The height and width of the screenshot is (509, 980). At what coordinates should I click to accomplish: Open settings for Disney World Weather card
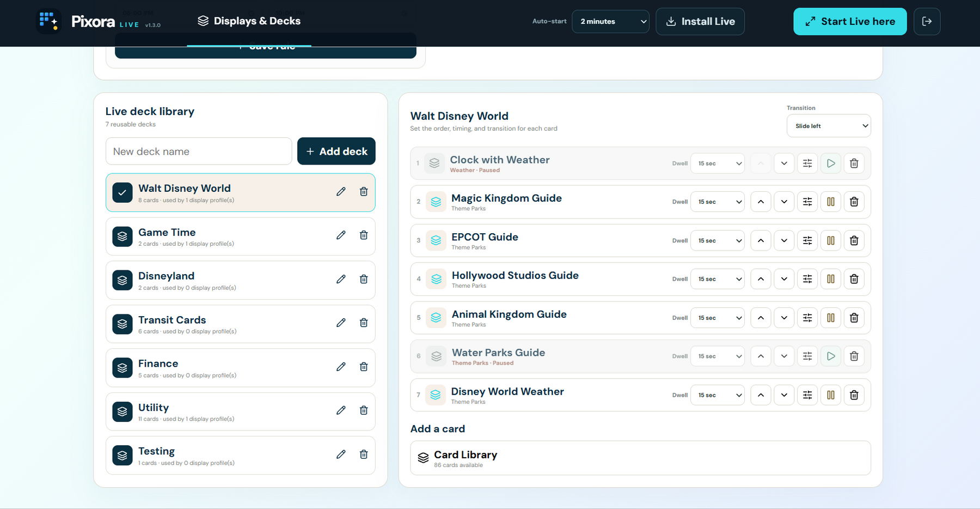[807, 395]
